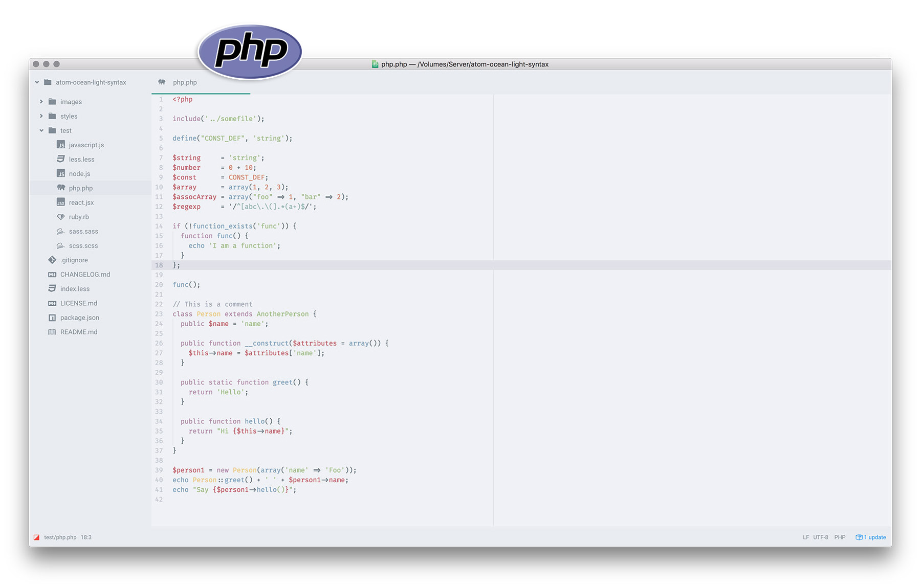This screenshot has width=921, height=588.
Task: Click the markdown icon beside CHANGELOG.md
Action: pos(52,275)
